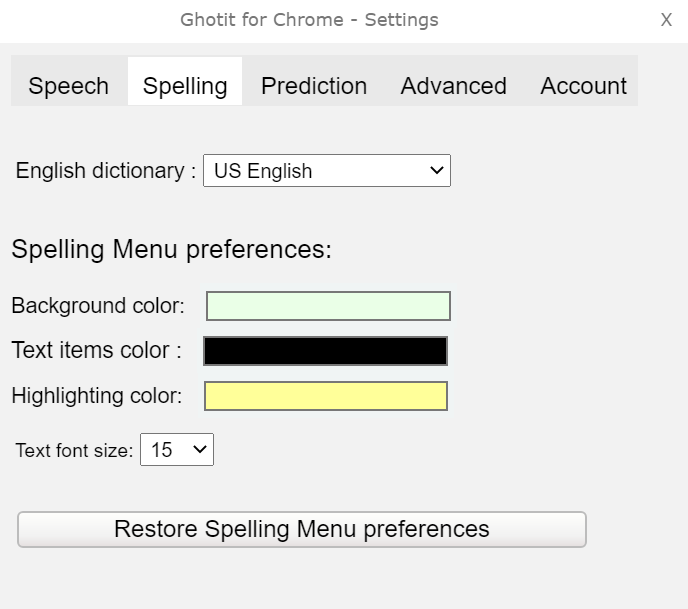The height and width of the screenshot is (609, 688).
Task: Close the Ghotit Settings window
Action: (x=666, y=20)
